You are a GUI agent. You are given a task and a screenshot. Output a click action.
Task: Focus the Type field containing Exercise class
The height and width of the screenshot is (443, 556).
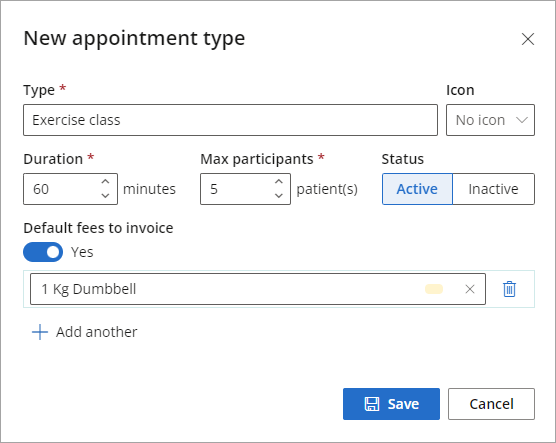(230, 120)
